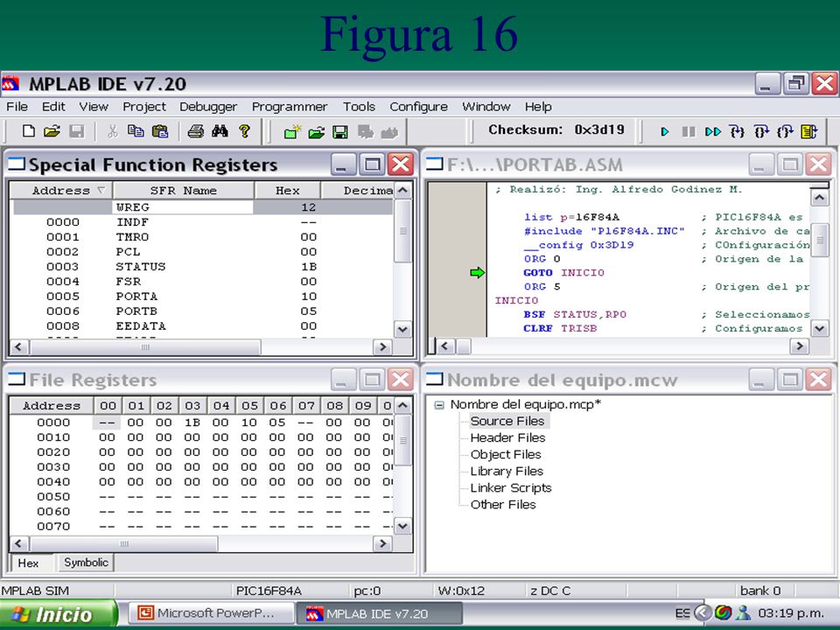
Task: Switch to Microsoft PowerPoint taskbar button
Action: click(x=211, y=613)
